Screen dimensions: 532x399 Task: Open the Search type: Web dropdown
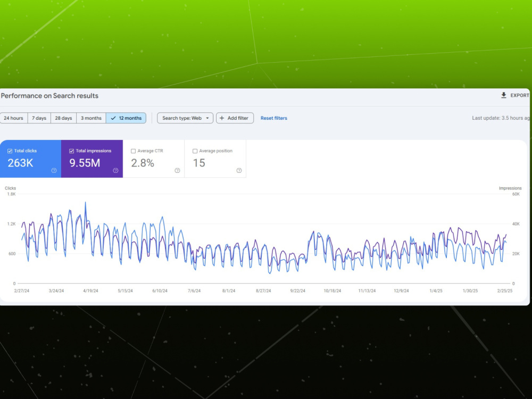click(x=185, y=118)
